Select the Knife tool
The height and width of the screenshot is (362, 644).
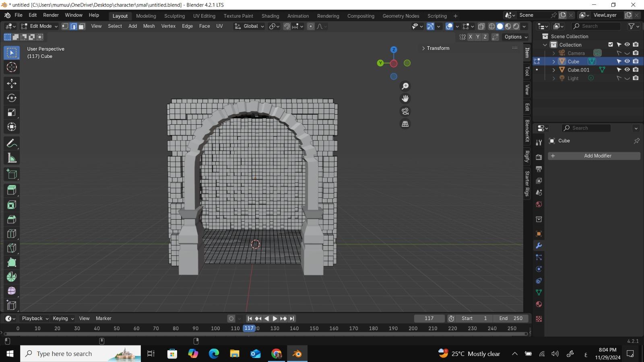(12, 248)
